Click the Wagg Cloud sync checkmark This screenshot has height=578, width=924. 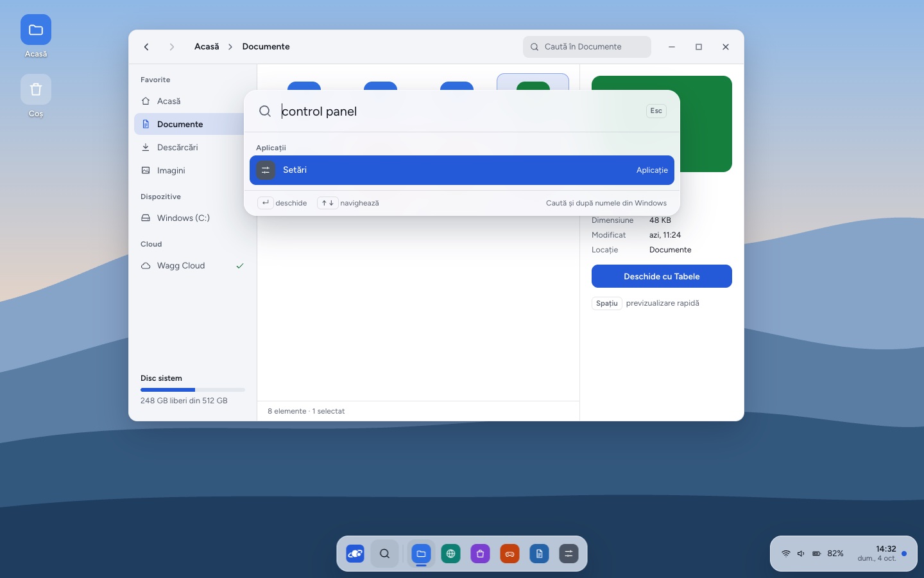click(x=240, y=266)
